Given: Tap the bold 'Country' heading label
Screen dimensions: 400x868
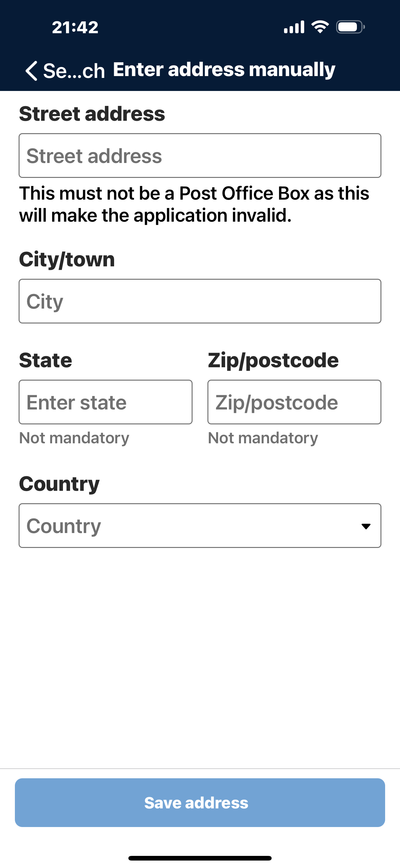Looking at the screenshot, I should click(59, 484).
